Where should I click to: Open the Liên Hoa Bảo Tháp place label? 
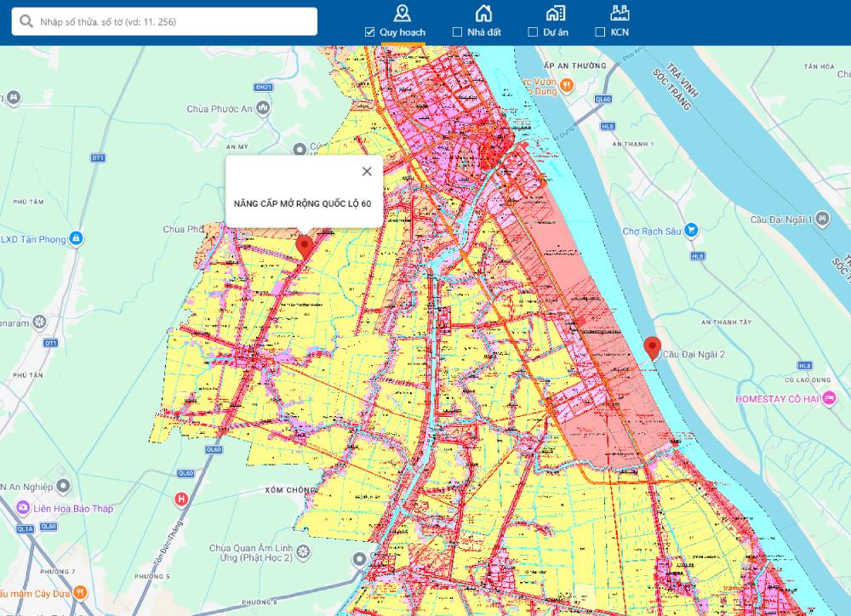(x=72, y=508)
